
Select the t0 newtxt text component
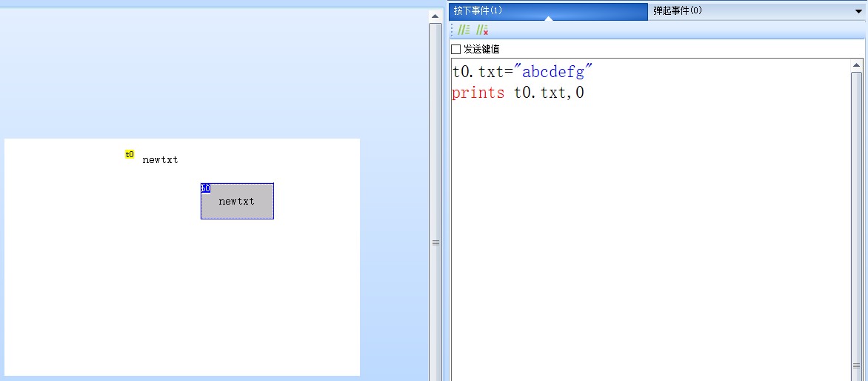pyautogui.click(x=160, y=160)
